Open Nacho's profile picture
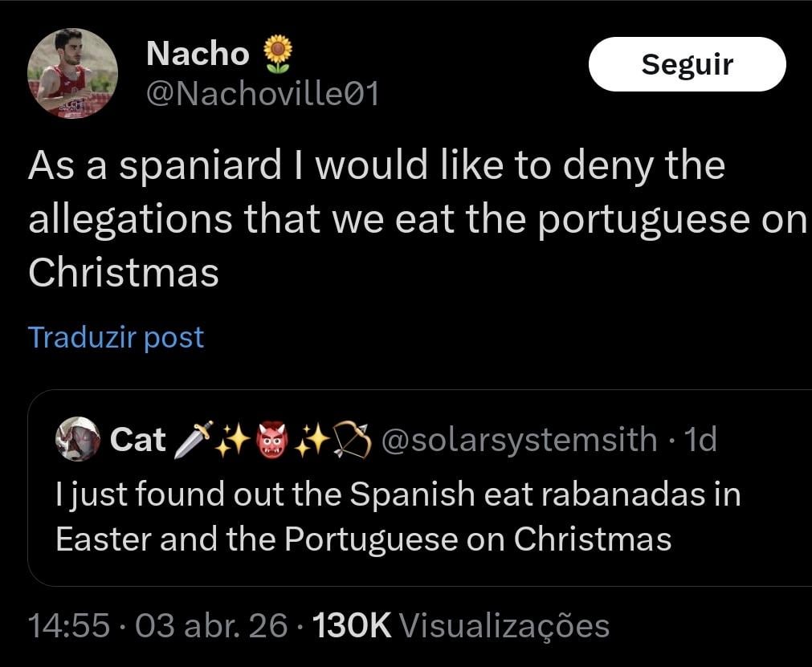 pos(72,74)
